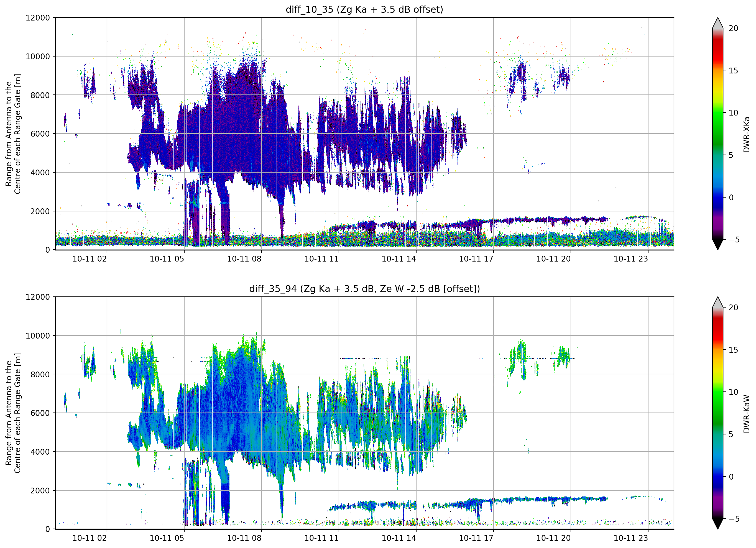Image resolution: width=756 pixels, height=548 pixels.
Task: Click top plot x-axis label 10-11 23
Action: tap(631, 259)
